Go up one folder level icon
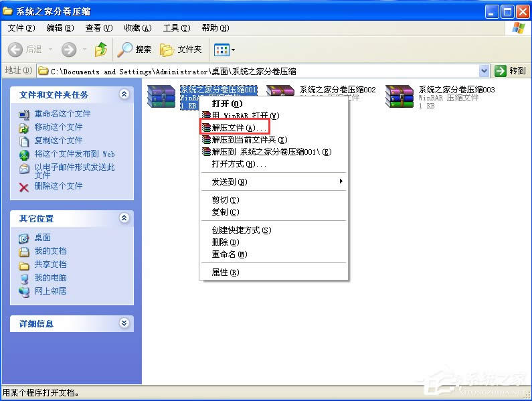The height and width of the screenshot is (401, 532). tap(101, 50)
